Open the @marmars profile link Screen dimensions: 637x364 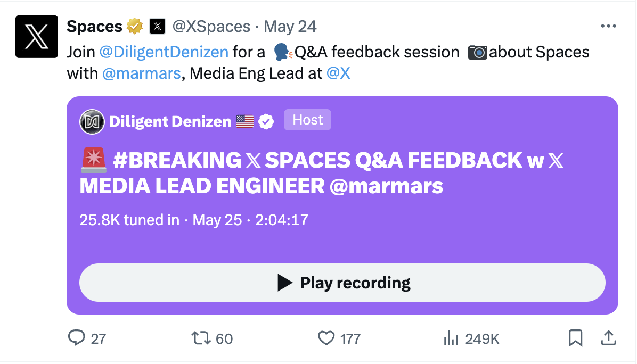coord(142,73)
